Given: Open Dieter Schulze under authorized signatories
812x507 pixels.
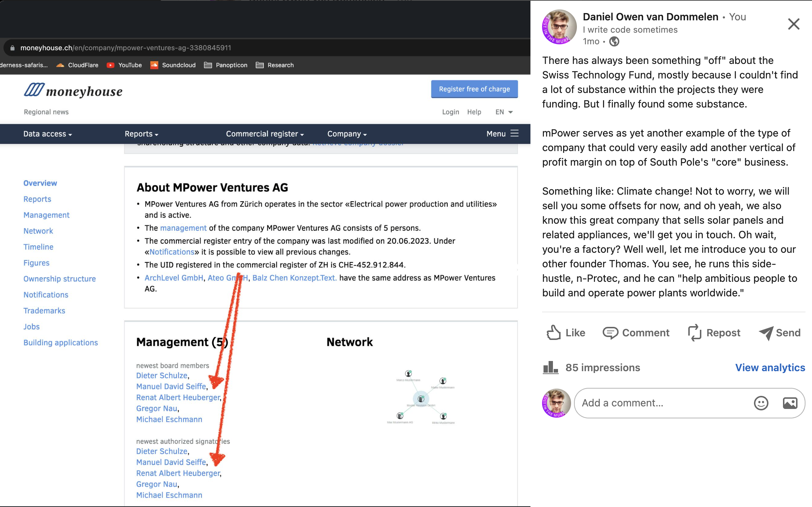Looking at the screenshot, I should pyautogui.click(x=162, y=451).
